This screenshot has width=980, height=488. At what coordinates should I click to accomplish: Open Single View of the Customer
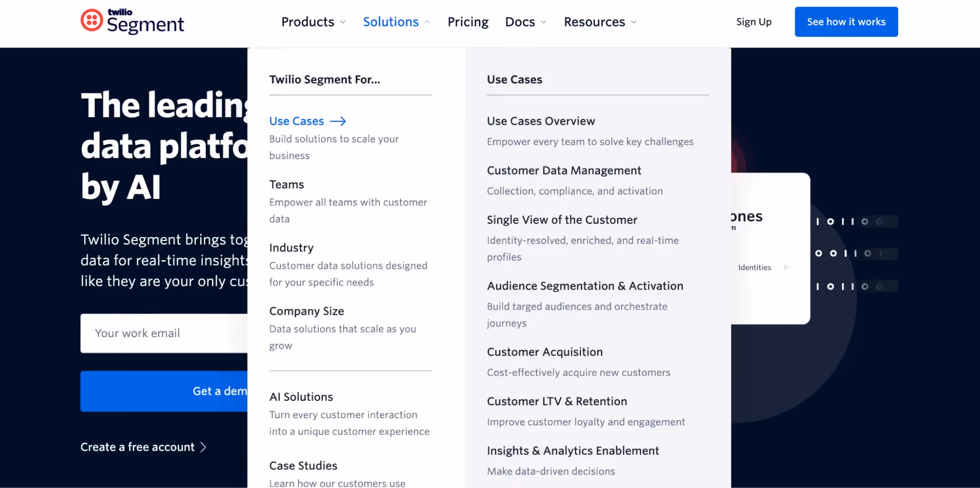point(562,220)
